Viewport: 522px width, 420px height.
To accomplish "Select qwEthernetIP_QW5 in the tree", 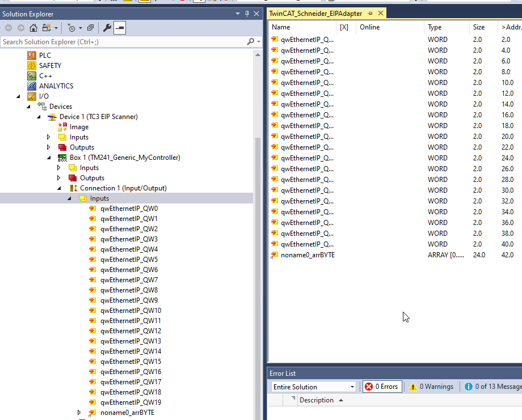I will [x=129, y=260].
